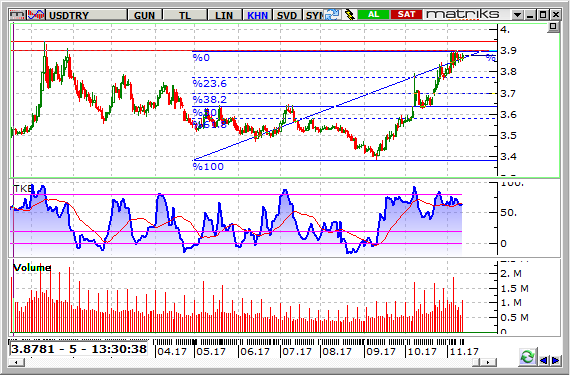Click the %38.2 Fibonacci level label

(x=209, y=99)
